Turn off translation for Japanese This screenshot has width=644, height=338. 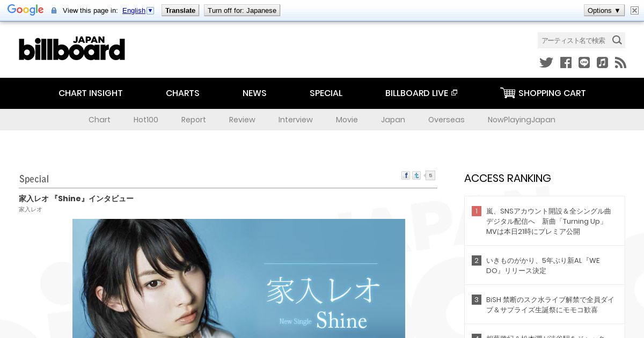242,10
